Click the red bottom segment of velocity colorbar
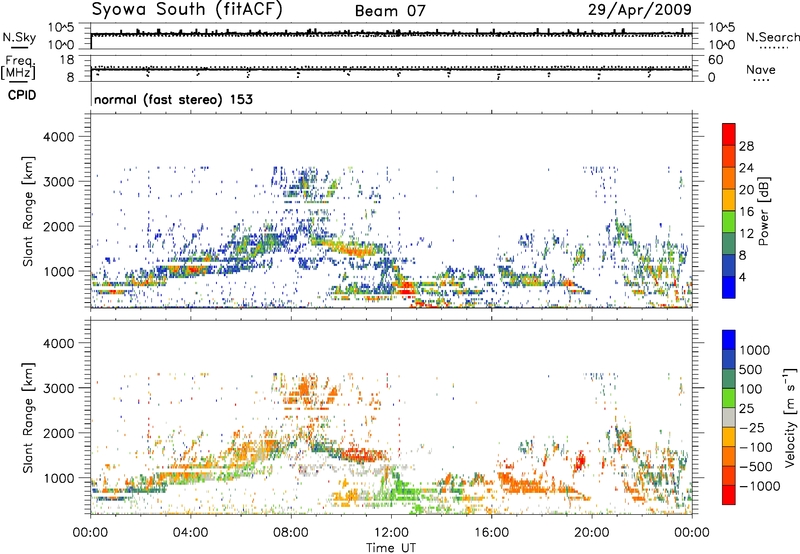This screenshot has height=554, width=800. 729,495
